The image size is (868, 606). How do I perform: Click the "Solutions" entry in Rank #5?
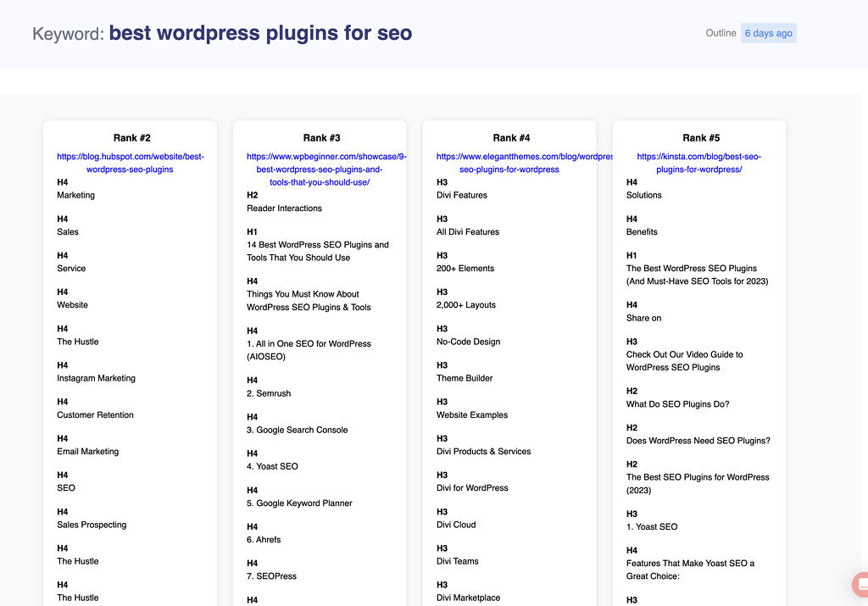644,195
